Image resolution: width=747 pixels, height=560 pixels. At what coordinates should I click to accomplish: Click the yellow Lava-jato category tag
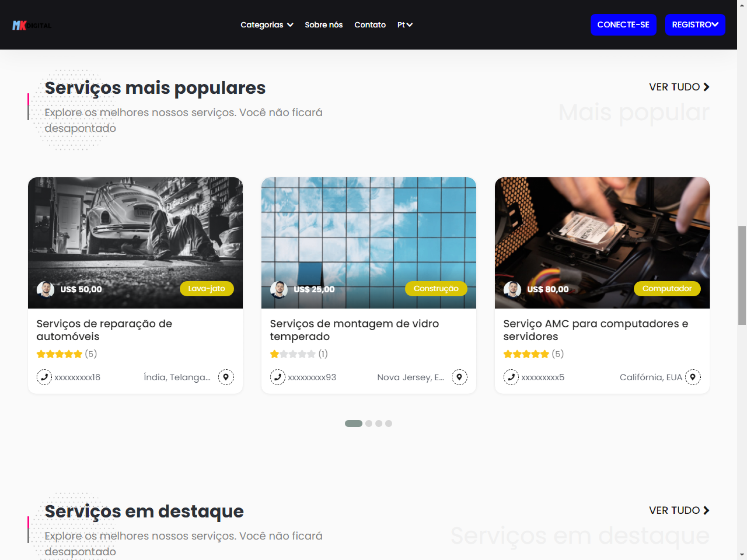click(207, 289)
